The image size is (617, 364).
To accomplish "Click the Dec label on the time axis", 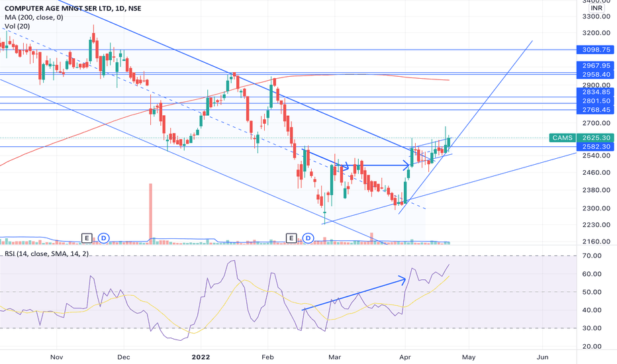I will click(x=124, y=357).
